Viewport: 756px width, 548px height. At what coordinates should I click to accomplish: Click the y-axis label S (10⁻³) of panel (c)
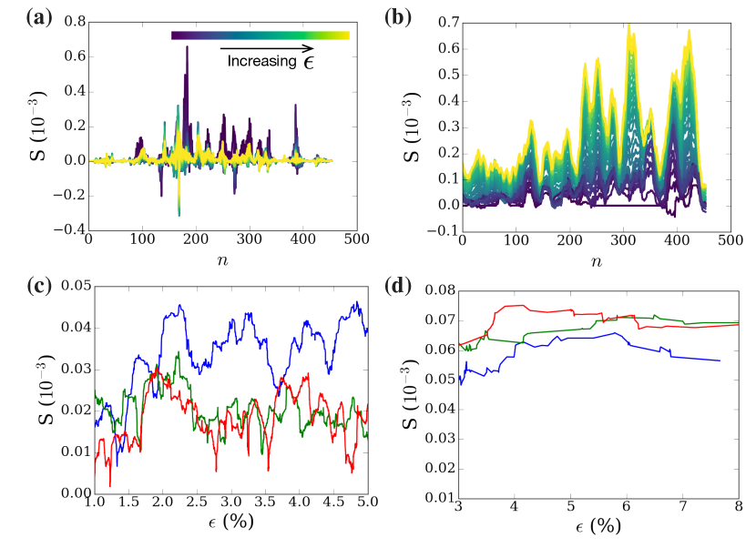pos(46,390)
